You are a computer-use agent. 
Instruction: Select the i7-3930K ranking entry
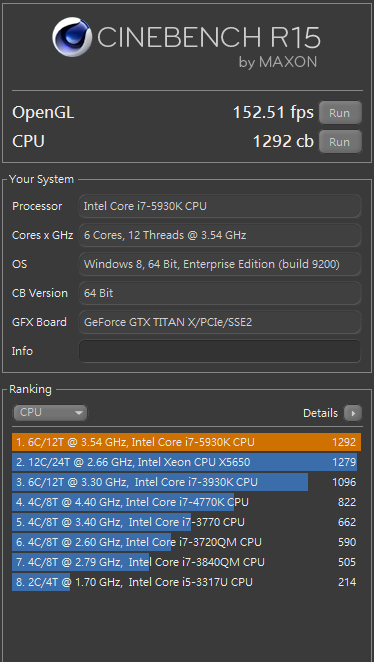click(x=187, y=482)
